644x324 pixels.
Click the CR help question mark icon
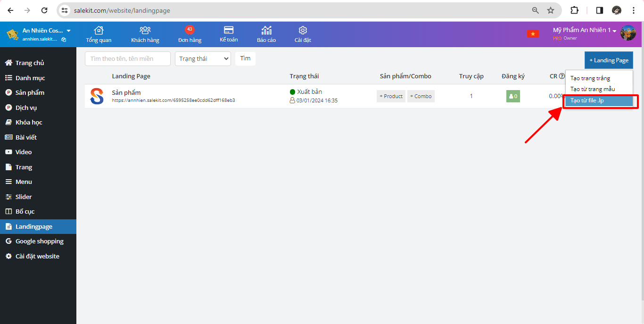[x=561, y=76]
